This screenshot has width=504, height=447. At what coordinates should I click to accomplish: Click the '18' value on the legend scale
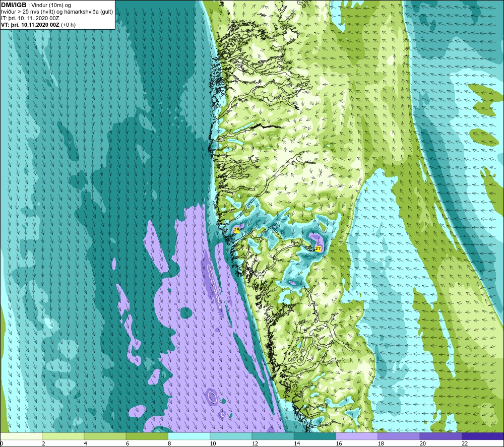click(381, 443)
